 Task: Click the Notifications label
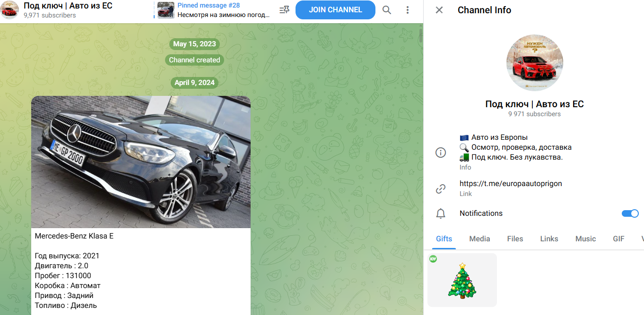click(481, 213)
